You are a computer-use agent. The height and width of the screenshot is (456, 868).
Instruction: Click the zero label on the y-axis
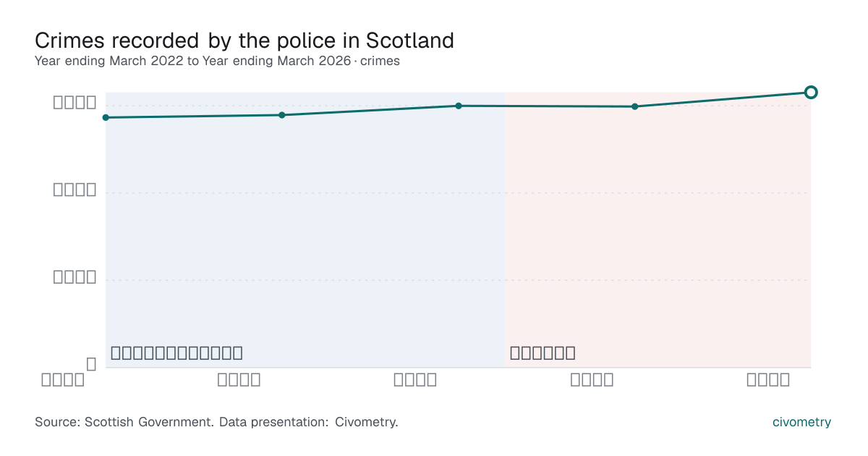pyautogui.click(x=91, y=364)
